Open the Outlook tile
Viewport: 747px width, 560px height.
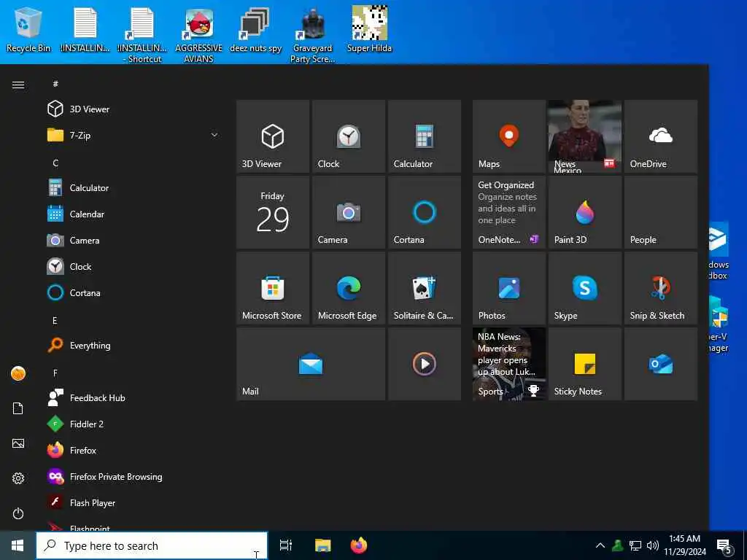click(660, 364)
